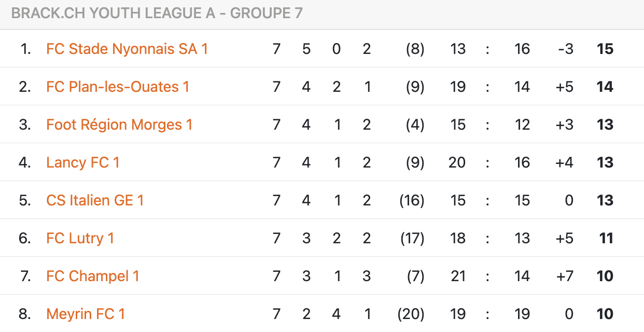Click FC Lutry's (17) fair-play value
This screenshot has height=332, width=644.
[412, 238]
